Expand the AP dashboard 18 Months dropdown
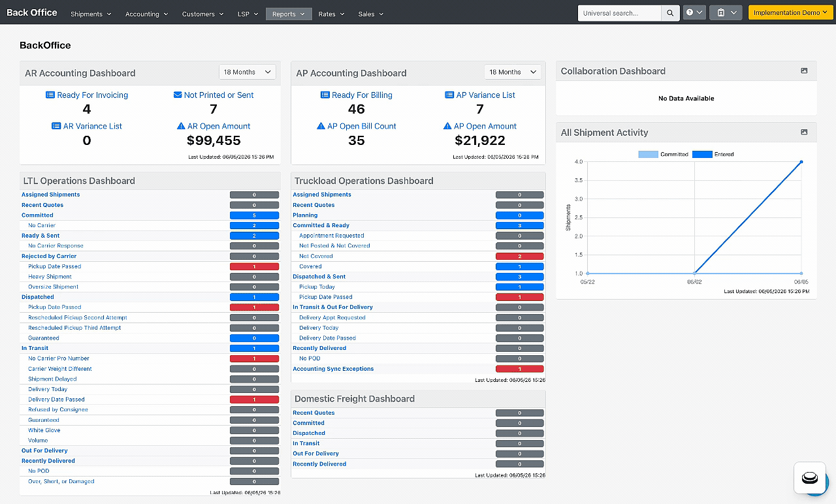The width and height of the screenshot is (836, 504). point(513,72)
